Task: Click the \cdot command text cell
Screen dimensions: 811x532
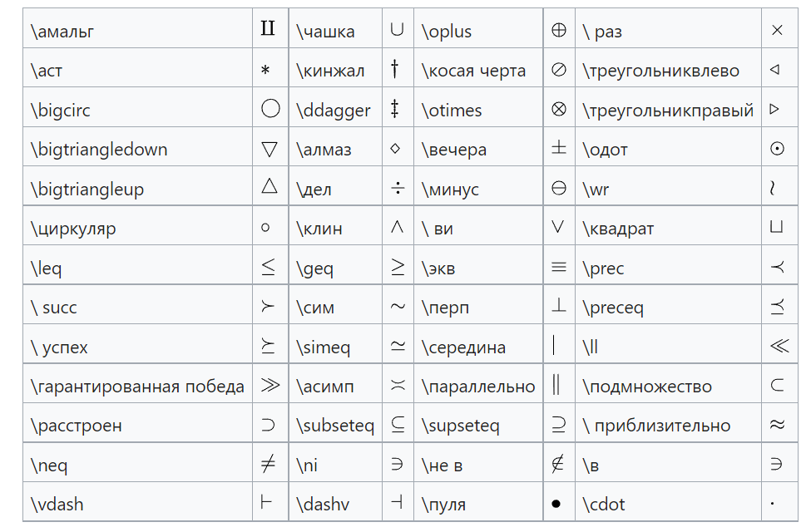Action: (604, 504)
